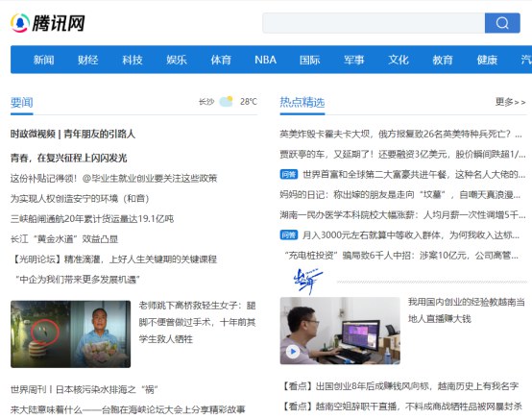This screenshot has height=419, width=532.
Task: Open the man at computer video thumbnail
Action: point(340,331)
